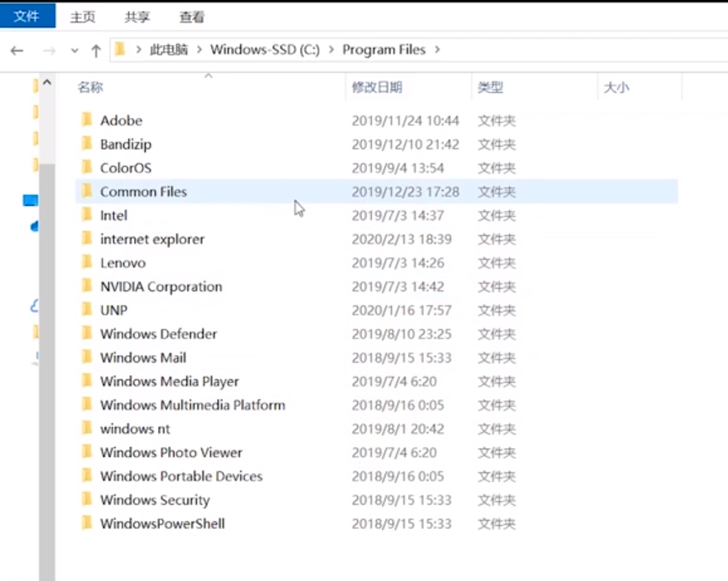This screenshot has height=581, width=728.
Task: Select the UNP folder icon
Action: click(x=87, y=309)
